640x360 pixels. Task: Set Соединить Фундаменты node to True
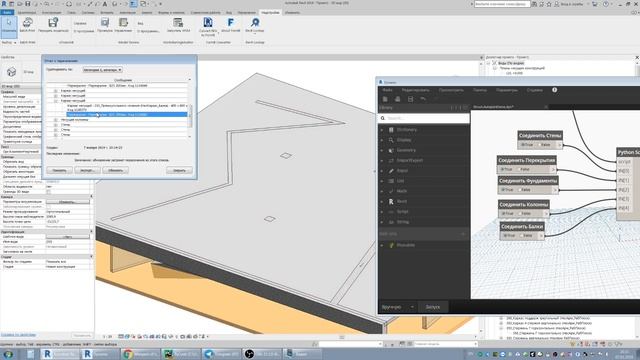click(507, 190)
